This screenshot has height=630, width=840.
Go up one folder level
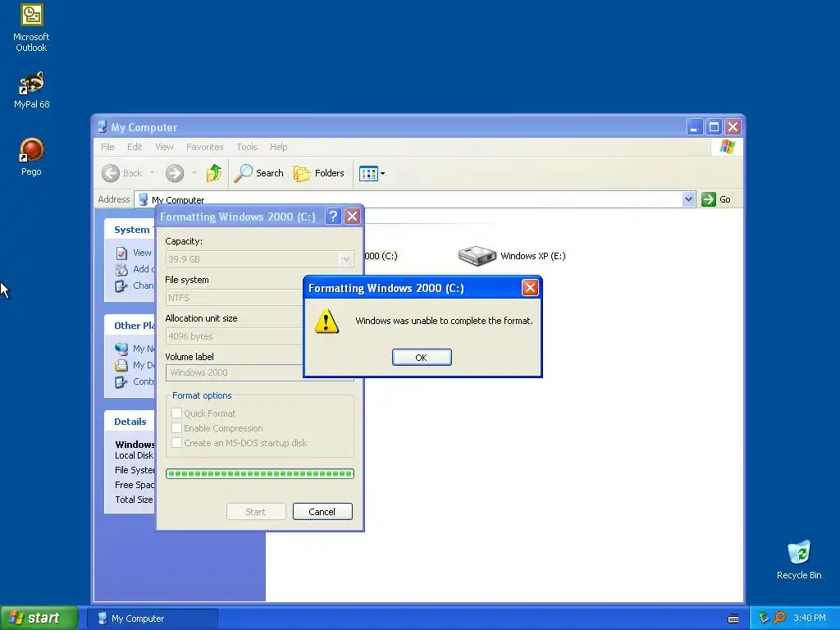coord(214,173)
